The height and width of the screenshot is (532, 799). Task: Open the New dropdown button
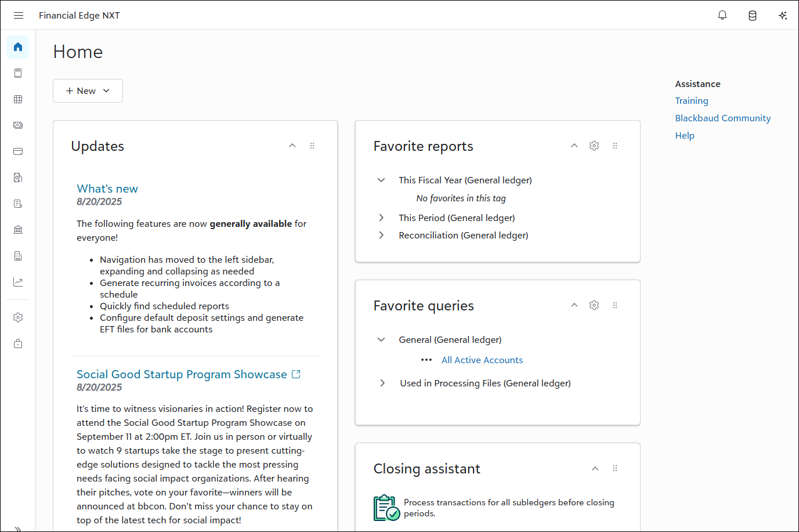88,91
